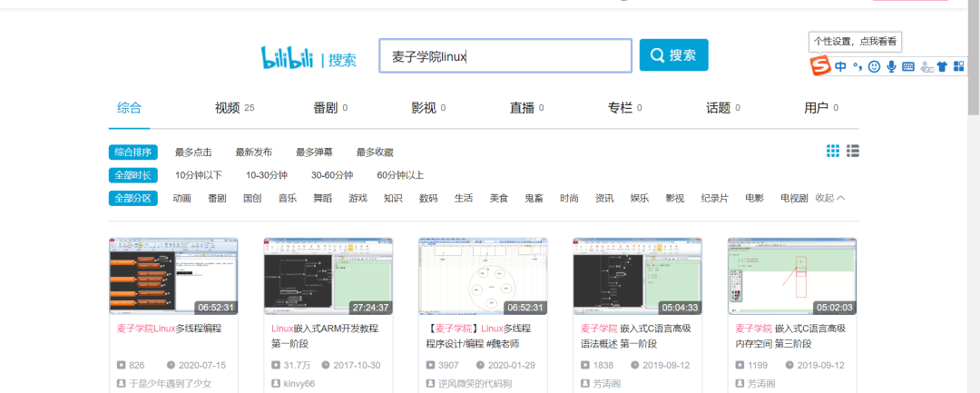980x393 pixels.
Task: Select the 综合 tab
Action: pos(130,107)
